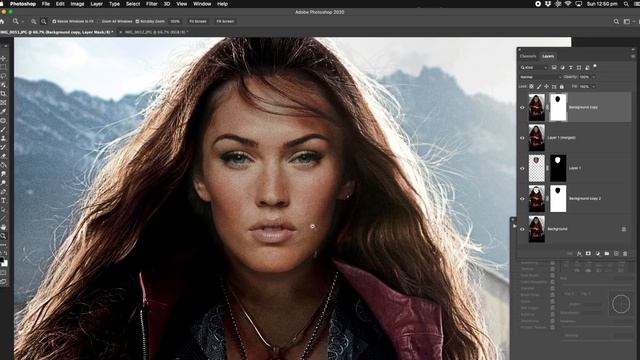The image size is (640, 360).
Task: Open the File menu
Action: click(46, 4)
